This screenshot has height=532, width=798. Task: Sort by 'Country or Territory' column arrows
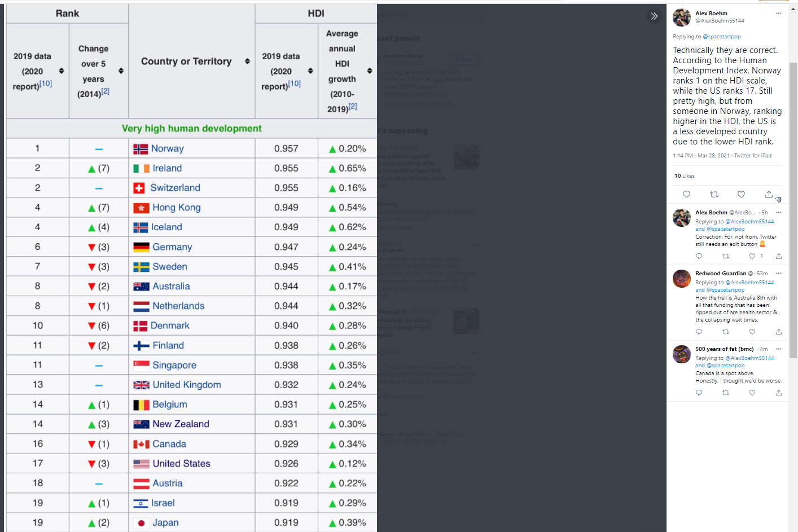[x=247, y=61]
